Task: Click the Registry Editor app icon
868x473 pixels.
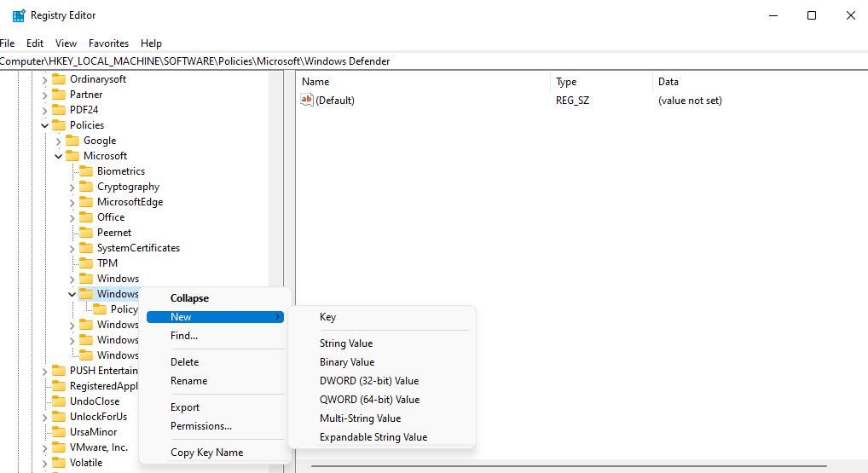Action: pos(19,15)
